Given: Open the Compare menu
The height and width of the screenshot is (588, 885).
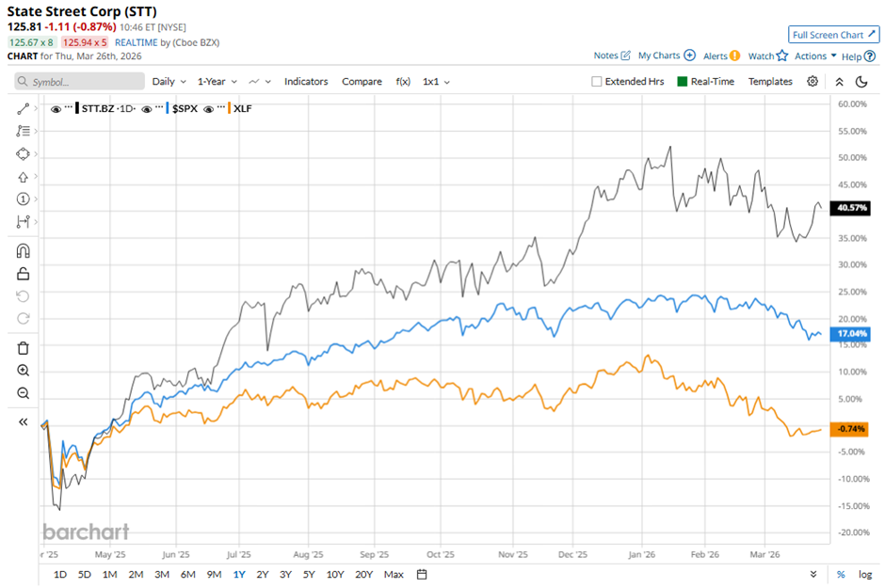Looking at the screenshot, I should (x=362, y=81).
